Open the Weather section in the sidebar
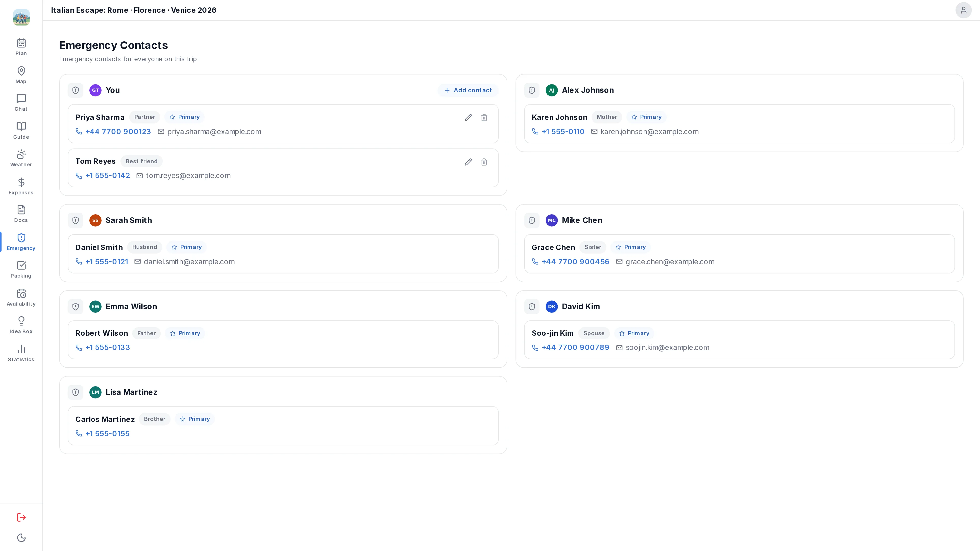 click(x=21, y=158)
